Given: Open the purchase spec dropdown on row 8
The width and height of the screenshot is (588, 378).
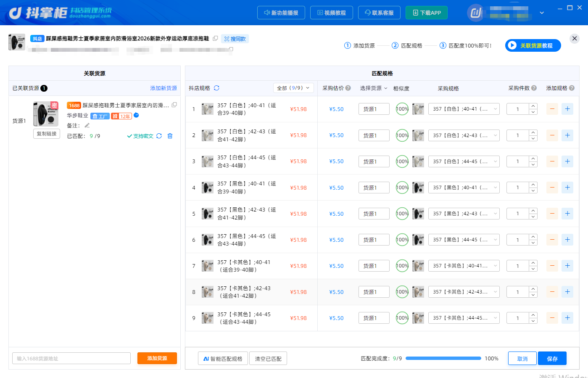Looking at the screenshot, I should [x=464, y=292].
